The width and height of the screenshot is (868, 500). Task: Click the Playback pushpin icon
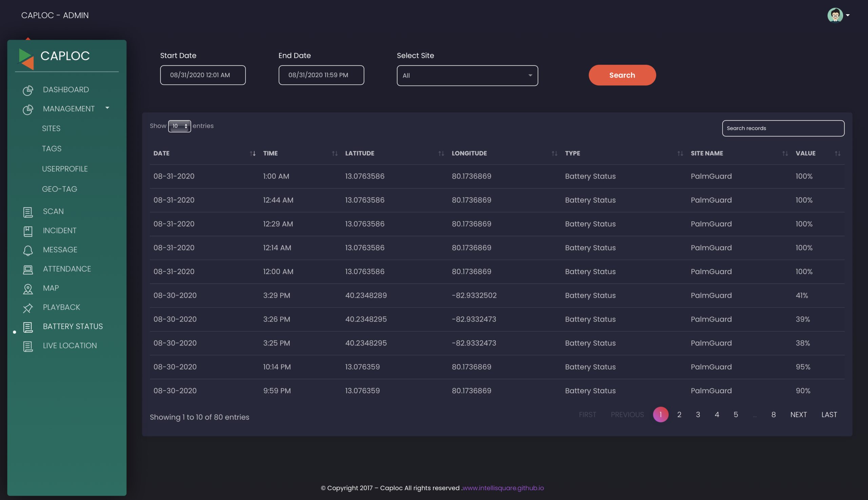[28, 308]
